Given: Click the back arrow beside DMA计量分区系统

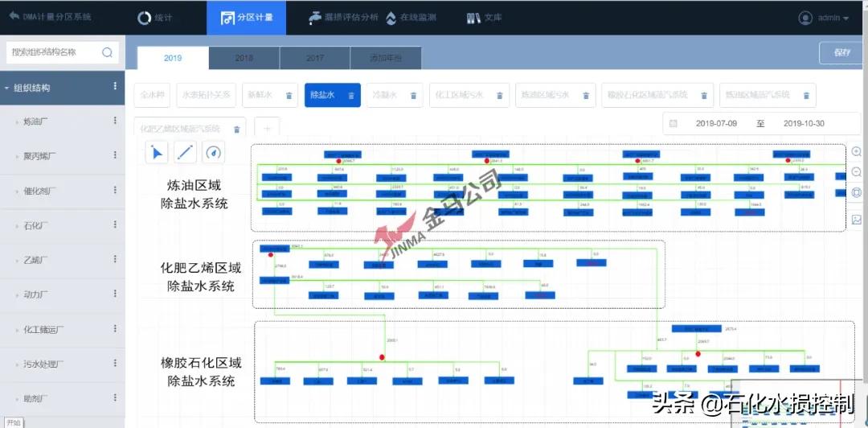Looking at the screenshot, I should coord(14,16).
